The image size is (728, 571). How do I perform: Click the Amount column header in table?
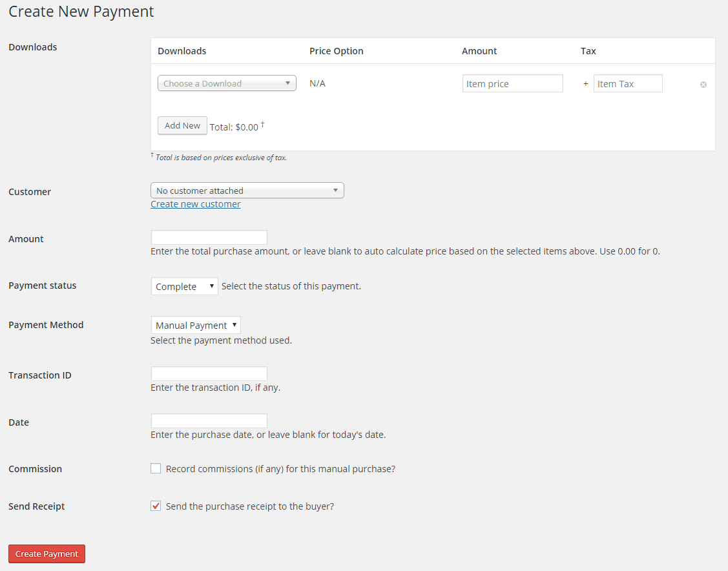(479, 51)
